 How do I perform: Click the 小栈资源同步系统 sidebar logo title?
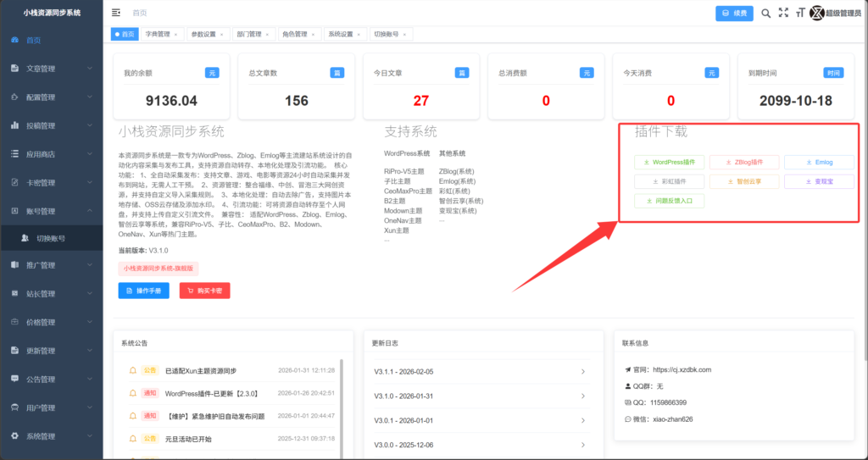pyautogui.click(x=52, y=13)
